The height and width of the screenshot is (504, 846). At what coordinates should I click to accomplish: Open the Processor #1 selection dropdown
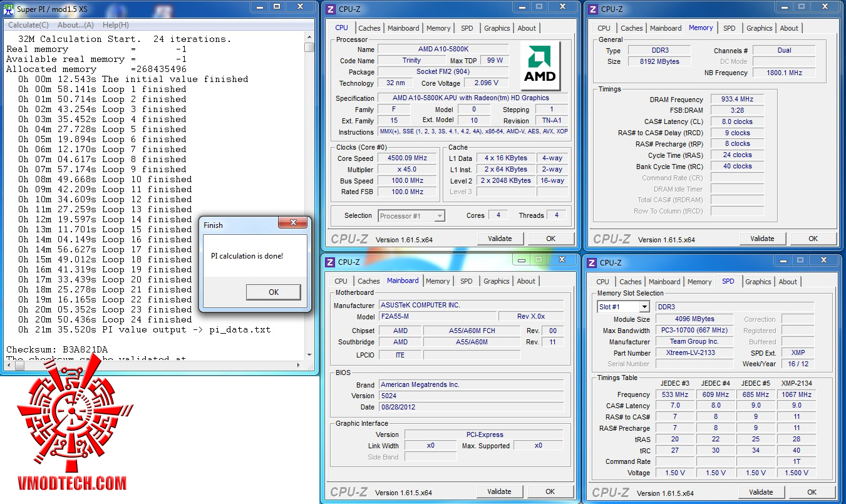440,216
